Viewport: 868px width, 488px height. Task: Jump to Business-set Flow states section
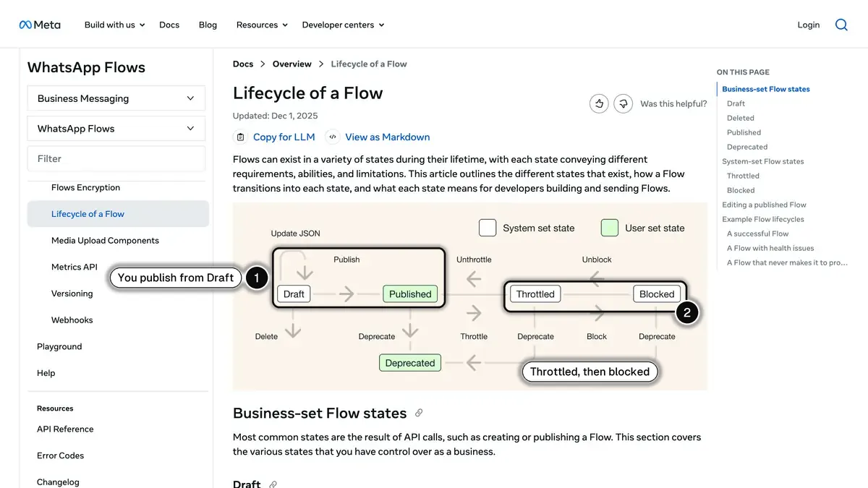click(766, 89)
